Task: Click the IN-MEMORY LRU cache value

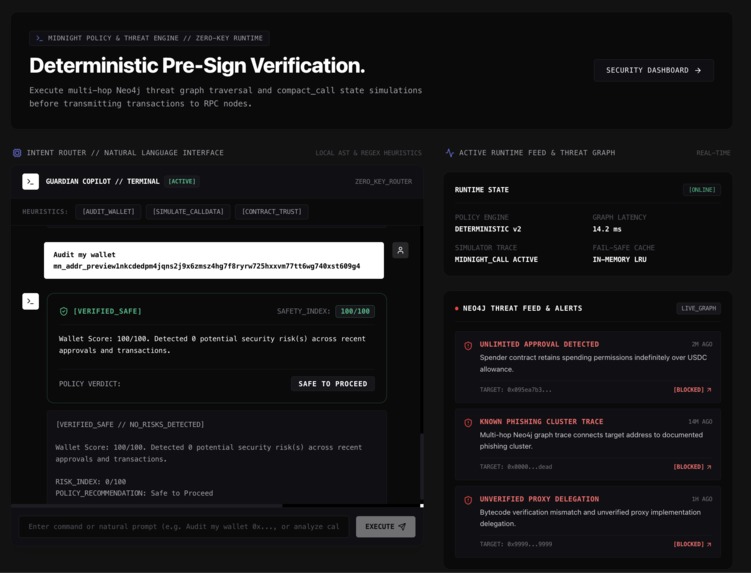Action: (619, 260)
